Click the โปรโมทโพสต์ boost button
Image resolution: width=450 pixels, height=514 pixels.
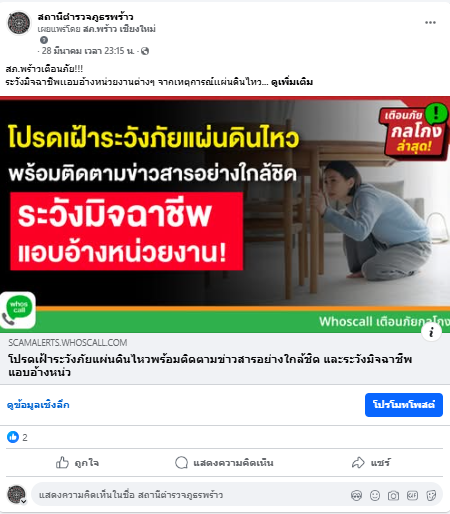point(404,405)
